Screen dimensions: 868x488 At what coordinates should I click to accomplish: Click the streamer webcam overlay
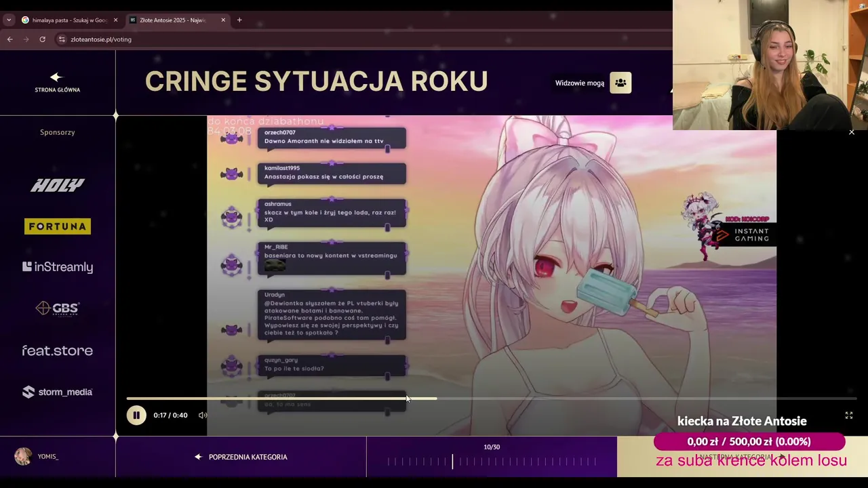(x=770, y=65)
